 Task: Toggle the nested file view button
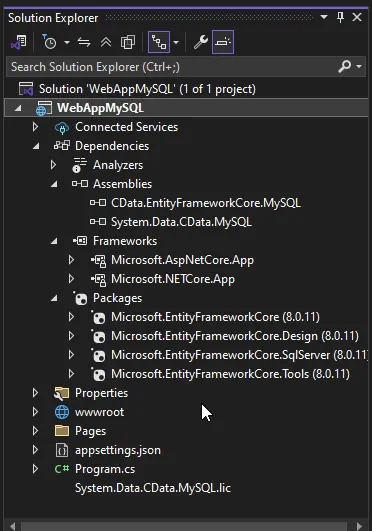159,42
